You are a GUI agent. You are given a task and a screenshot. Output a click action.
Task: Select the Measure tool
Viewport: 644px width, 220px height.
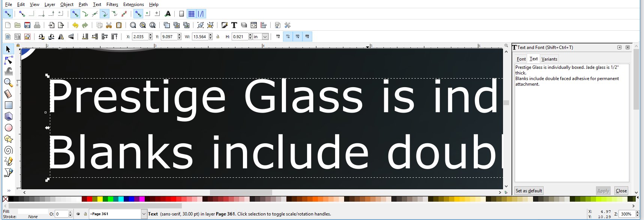8,94
